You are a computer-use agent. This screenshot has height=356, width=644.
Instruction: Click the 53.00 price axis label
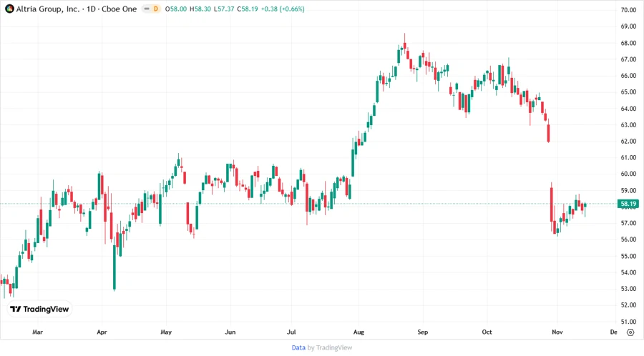(x=628, y=289)
